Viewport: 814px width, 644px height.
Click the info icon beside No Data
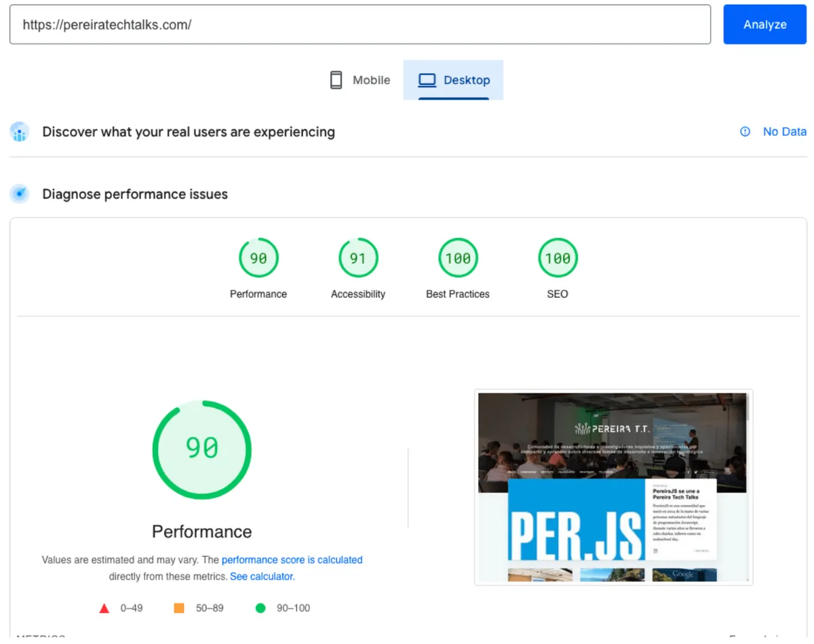[x=745, y=132]
